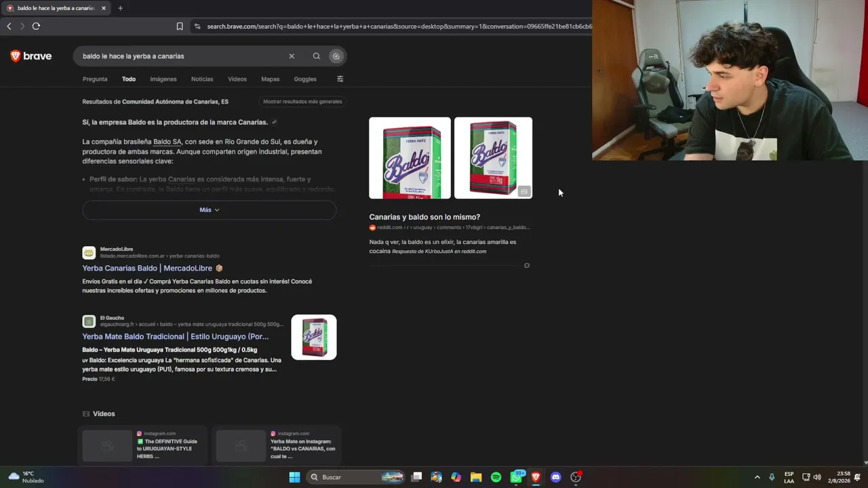Select the Todo results tab

point(129,79)
